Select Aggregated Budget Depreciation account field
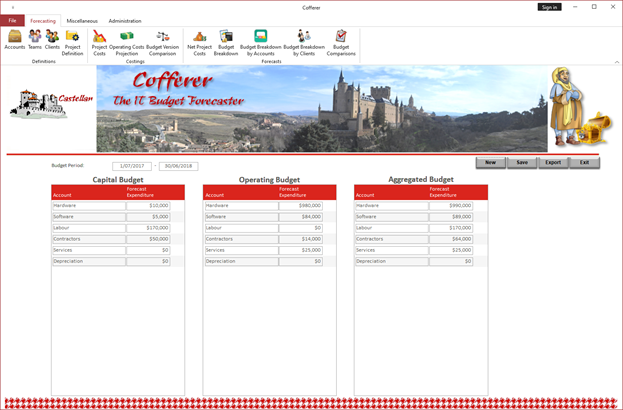This screenshot has width=623, height=410. [x=392, y=261]
